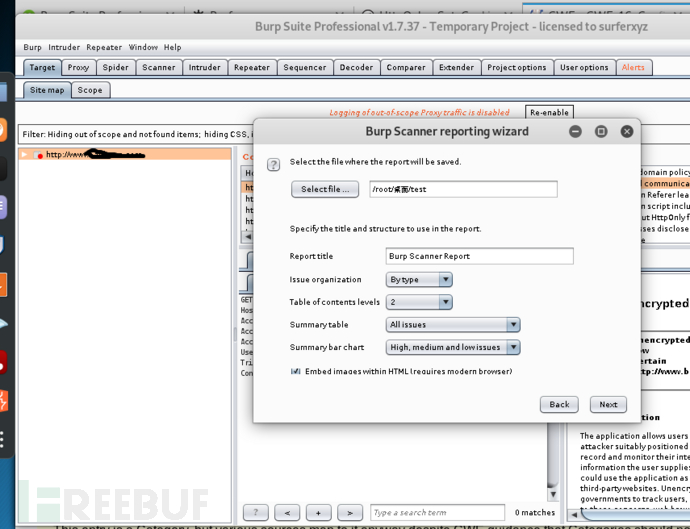This screenshot has height=529, width=690.
Task: Switch to the Scope sub-tab
Action: [90, 90]
